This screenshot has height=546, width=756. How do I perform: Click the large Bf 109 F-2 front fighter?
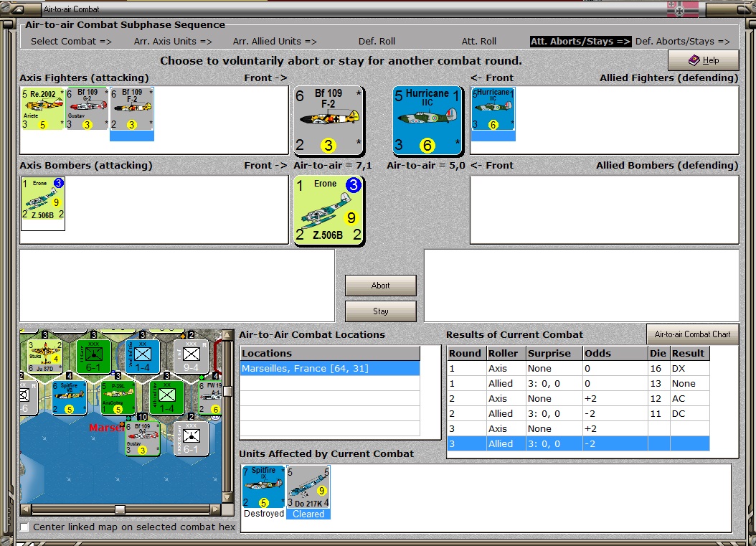(x=329, y=121)
